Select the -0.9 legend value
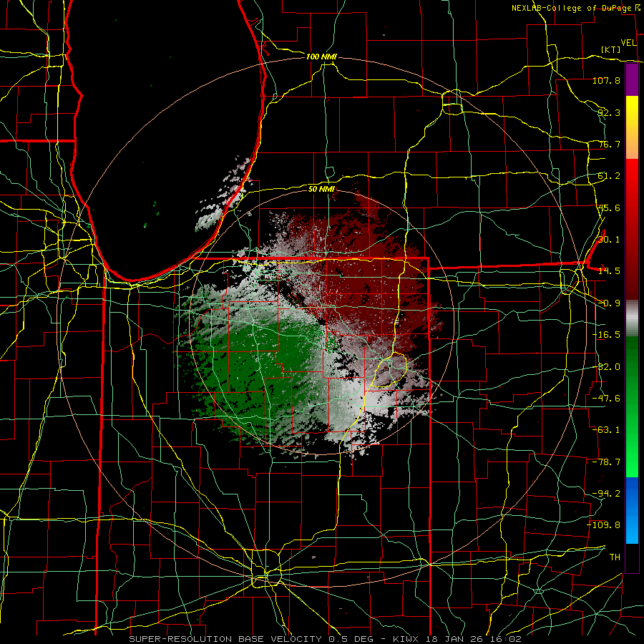 609,303
